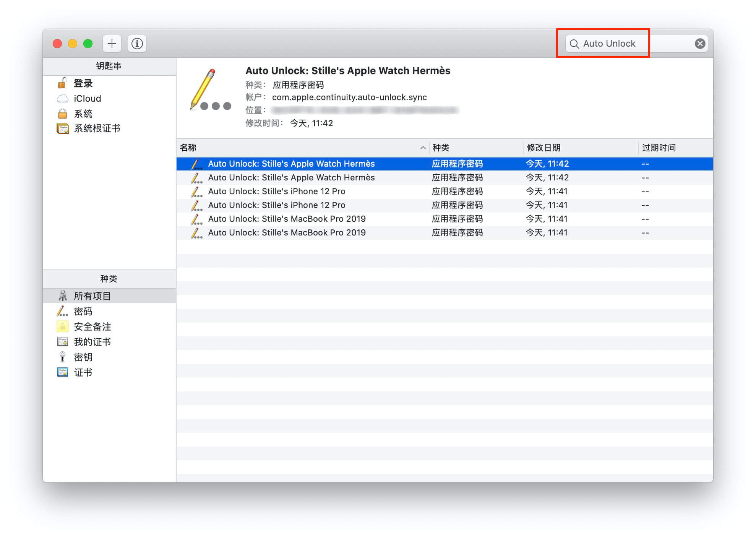756x539 pixels.
Task: Click the cloud icon beside iCloud
Action: 62,98
